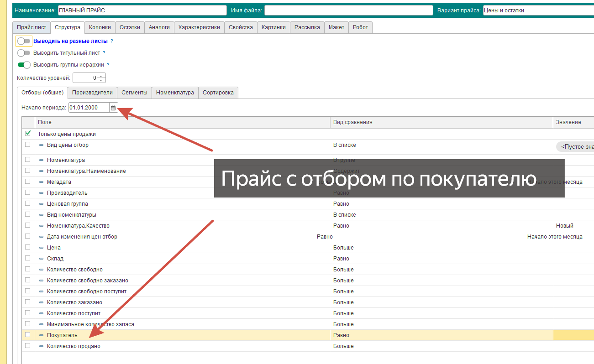Check the Минимальное количество запаса checkbox
The image size is (594, 364).
tap(28, 324)
